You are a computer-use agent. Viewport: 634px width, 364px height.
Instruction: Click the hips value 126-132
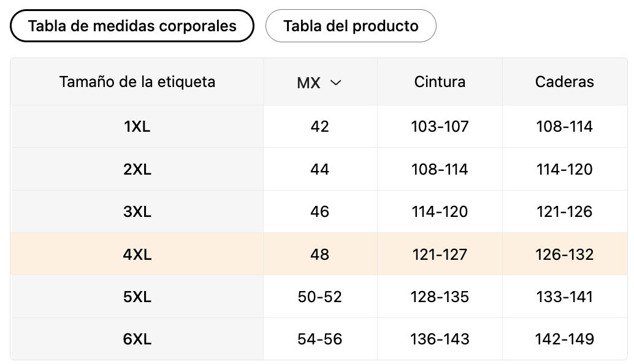coord(564,254)
